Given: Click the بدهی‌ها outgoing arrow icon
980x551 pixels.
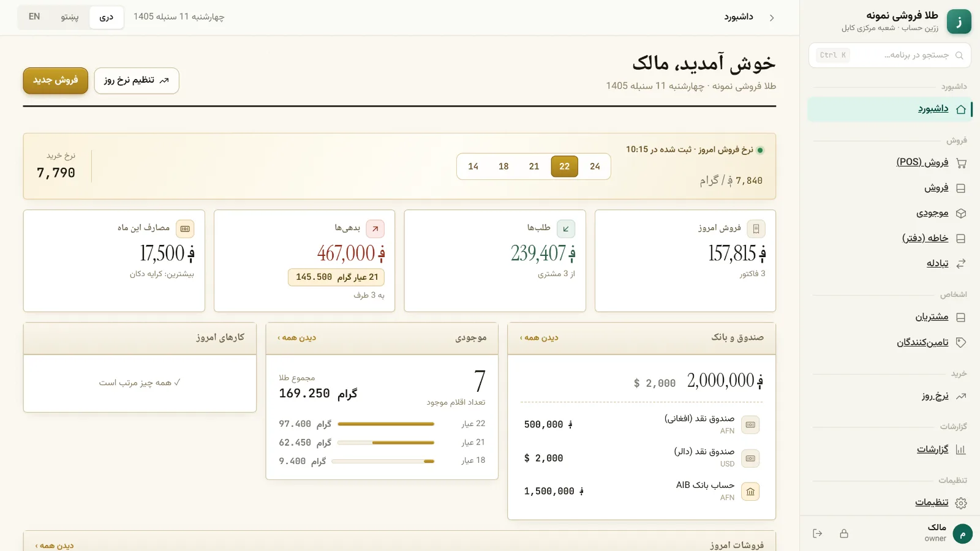Looking at the screenshot, I should [x=375, y=229].
